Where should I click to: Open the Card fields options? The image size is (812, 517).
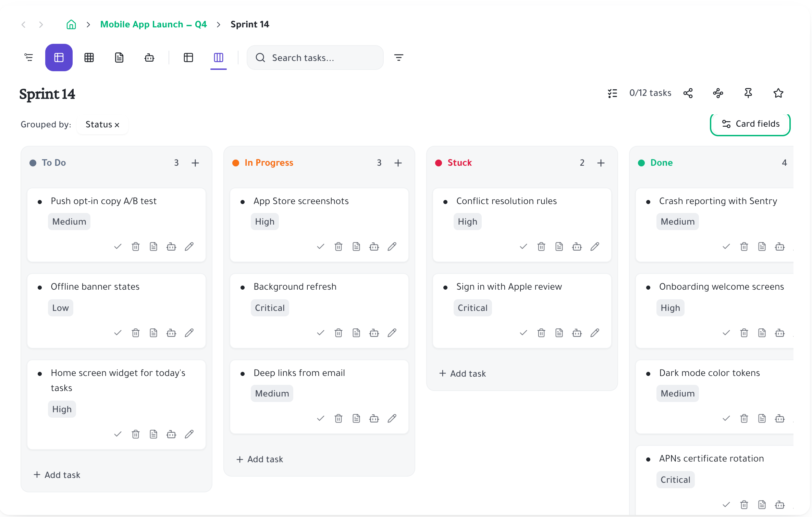(x=750, y=124)
